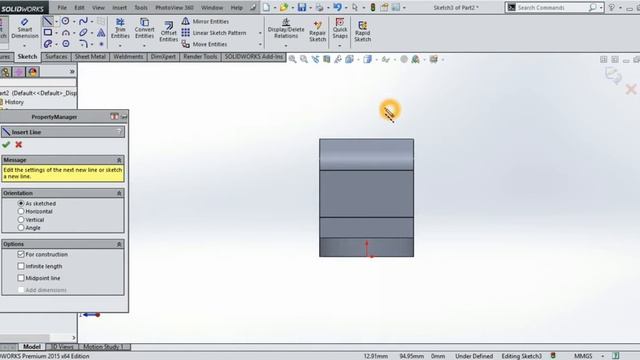640x360 pixels.
Task: Open the Linear Sketch Pattern dropdown arrow
Action: (x=260, y=33)
